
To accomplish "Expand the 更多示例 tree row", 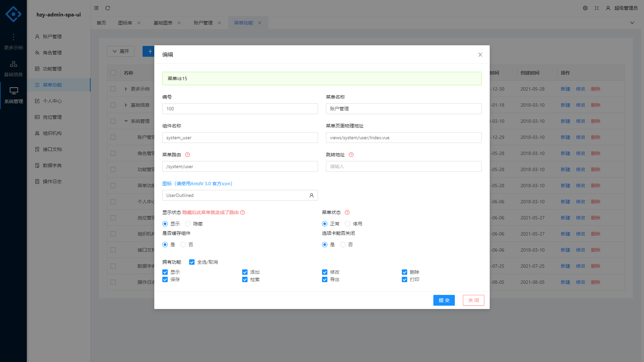I will (126, 89).
